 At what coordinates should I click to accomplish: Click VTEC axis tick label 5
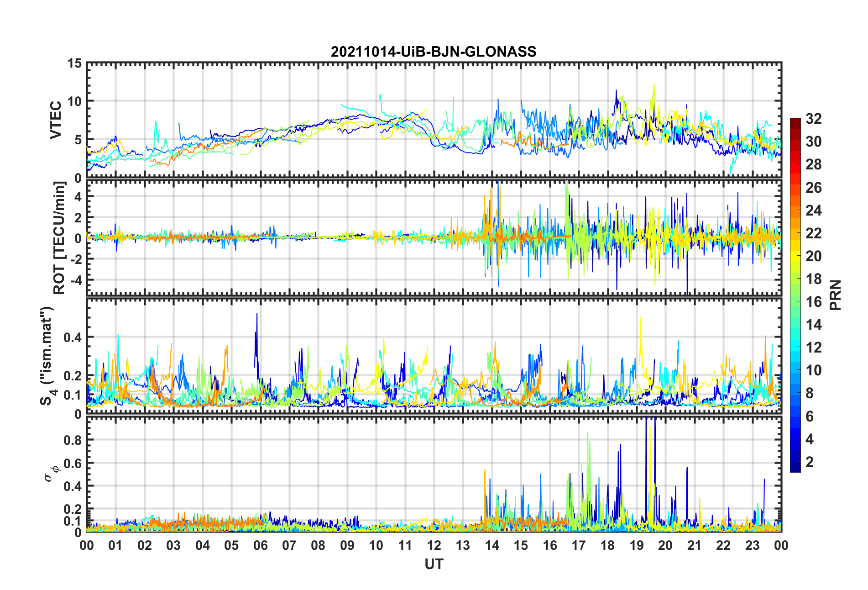pyautogui.click(x=78, y=140)
